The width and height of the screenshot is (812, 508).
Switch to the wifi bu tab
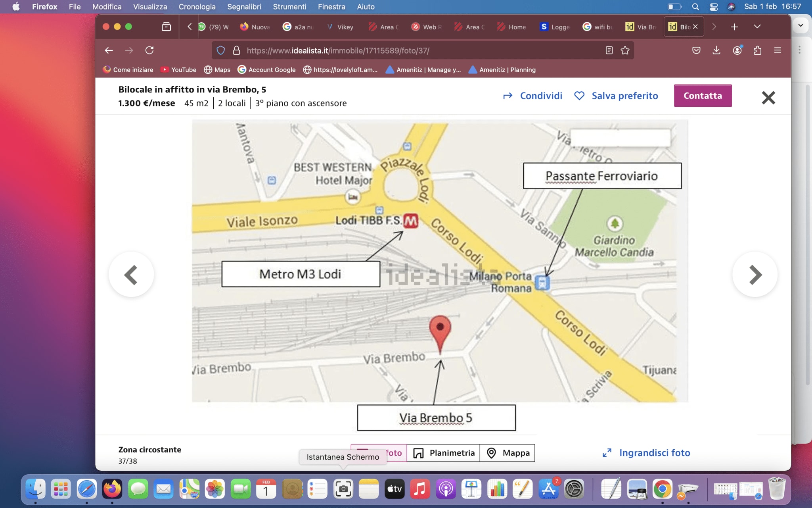598,27
